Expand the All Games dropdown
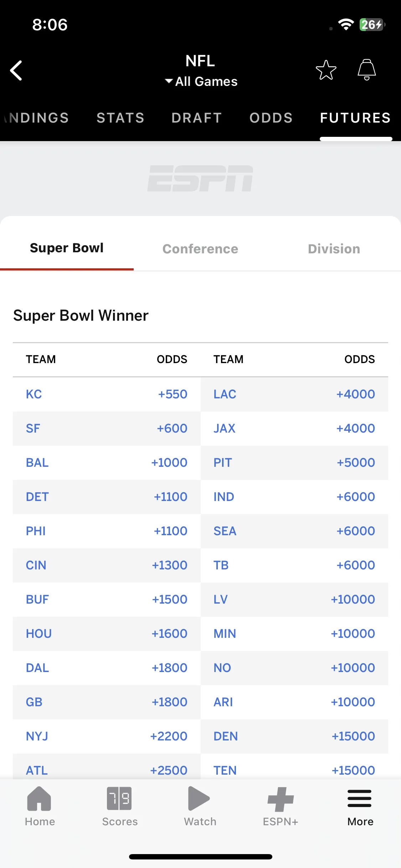 [201, 82]
